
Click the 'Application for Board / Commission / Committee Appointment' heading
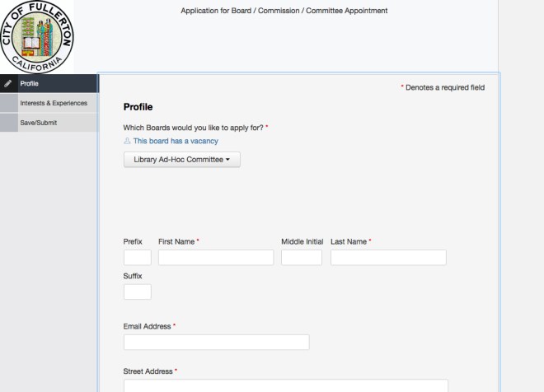[284, 11]
